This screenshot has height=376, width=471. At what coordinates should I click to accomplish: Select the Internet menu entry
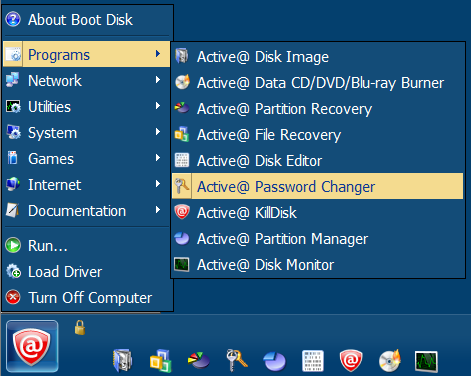(87, 184)
